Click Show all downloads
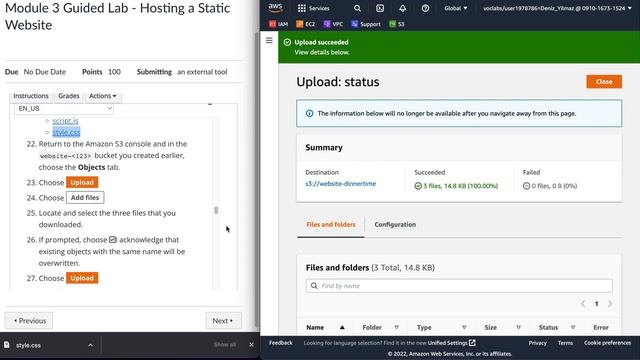 click(225, 345)
